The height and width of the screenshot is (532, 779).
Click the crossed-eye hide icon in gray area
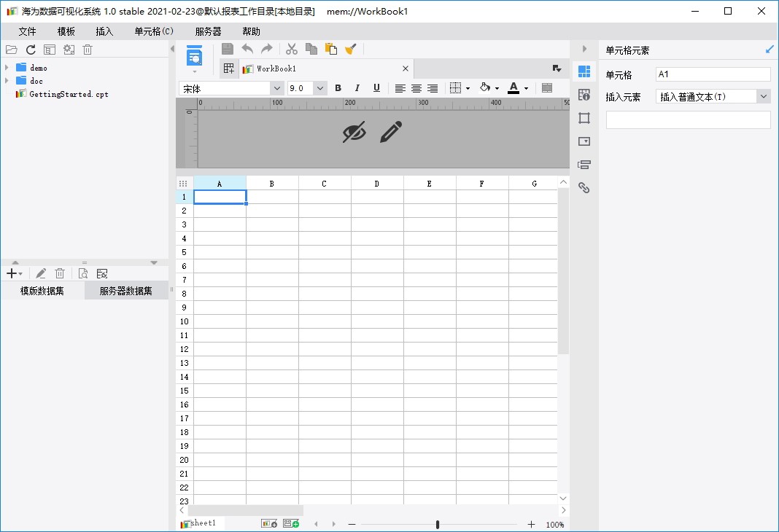[x=354, y=132]
